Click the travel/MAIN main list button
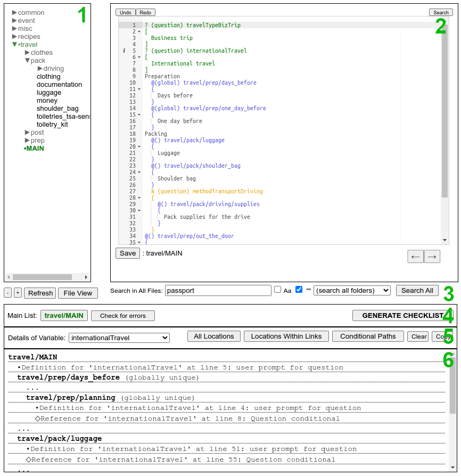This screenshot has width=461, height=476. click(64, 316)
